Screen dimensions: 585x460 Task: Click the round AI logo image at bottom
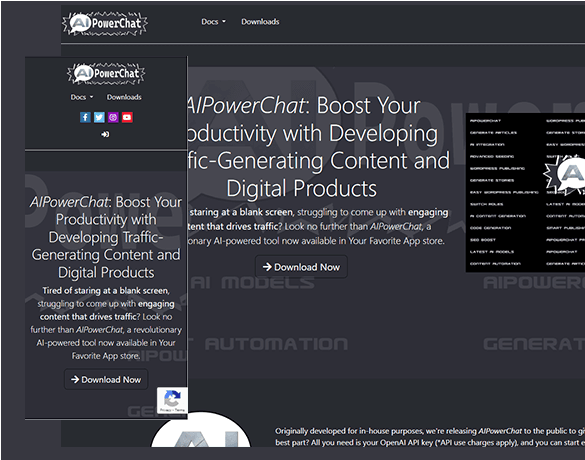click(x=201, y=429)
